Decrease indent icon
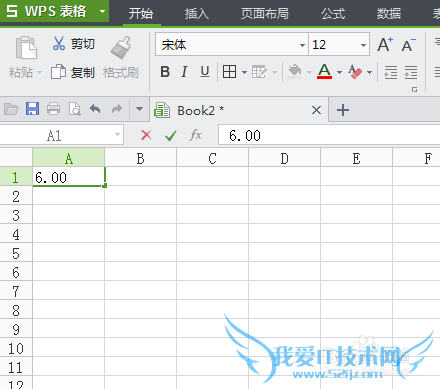 (390, 72)
